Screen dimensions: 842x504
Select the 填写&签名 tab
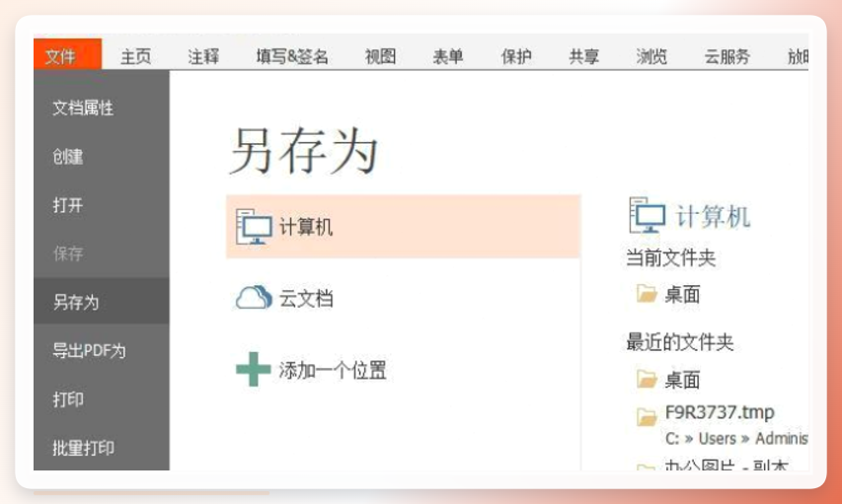[291, 56]
